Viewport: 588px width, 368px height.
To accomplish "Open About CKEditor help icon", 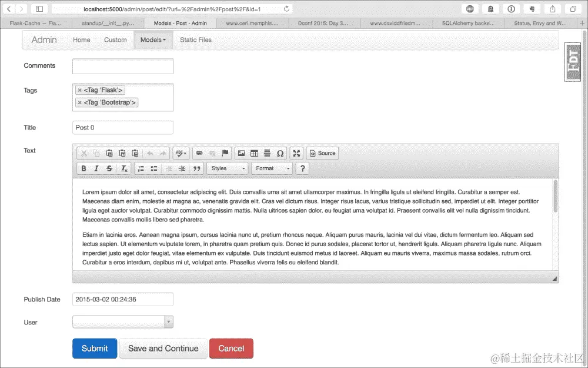I will 303,168.
